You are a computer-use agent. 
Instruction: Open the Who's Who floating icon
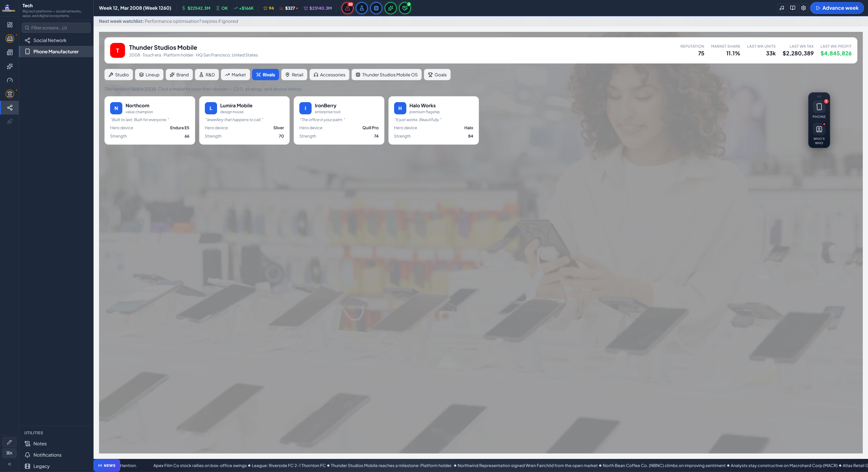click(819, 134)
